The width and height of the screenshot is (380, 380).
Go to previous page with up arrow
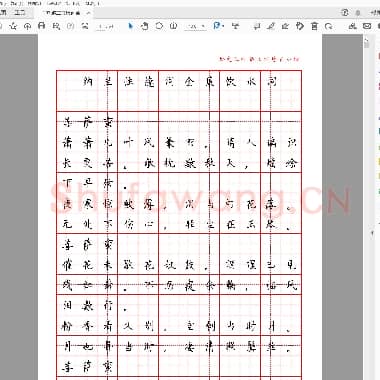click(x=70, y=26)
